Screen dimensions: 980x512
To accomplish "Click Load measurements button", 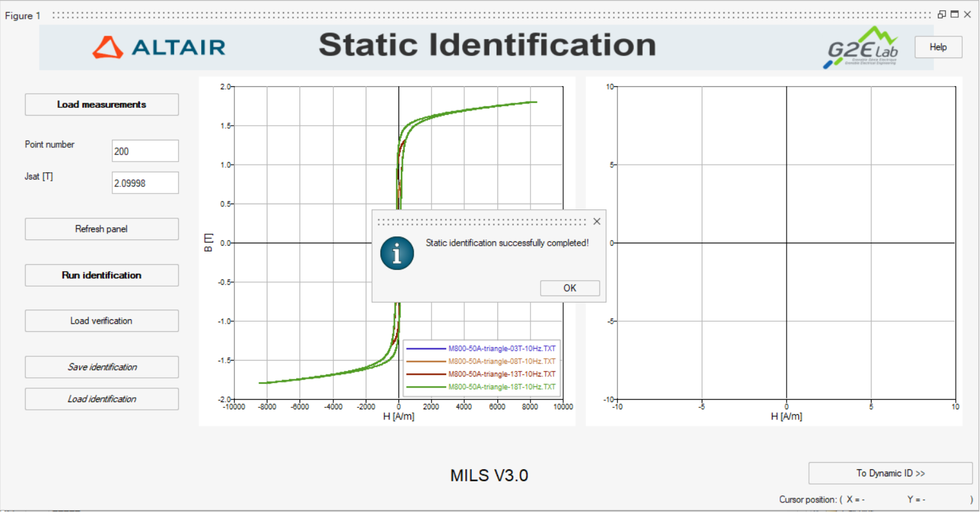I will click(x=102, y=105).
